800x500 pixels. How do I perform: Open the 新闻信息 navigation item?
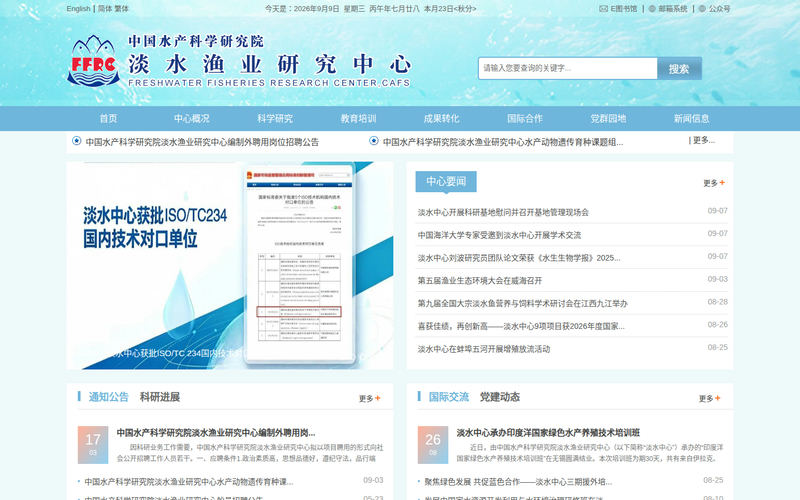[691, 118]
